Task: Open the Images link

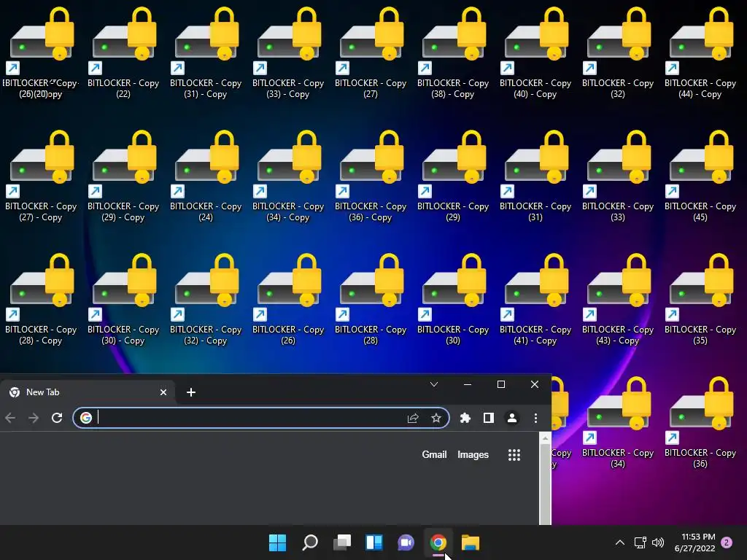Action: pos(473,455)
